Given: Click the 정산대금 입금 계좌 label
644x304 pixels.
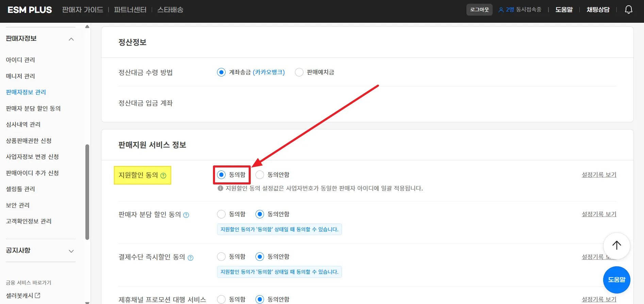Looking at the screenshot, I should pos(146,103).
